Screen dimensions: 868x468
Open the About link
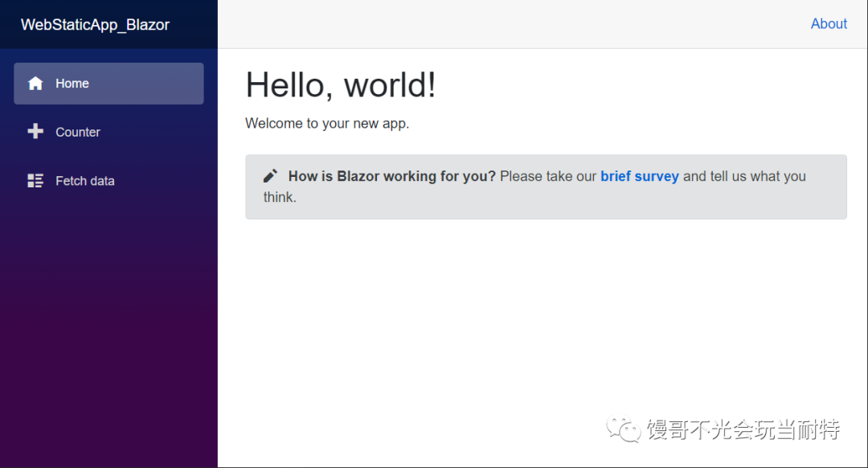click(829, 24)
